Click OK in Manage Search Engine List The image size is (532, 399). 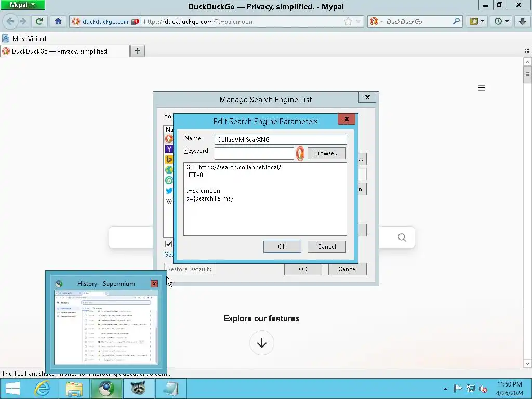pyautogui.click(x=303, y=269)
